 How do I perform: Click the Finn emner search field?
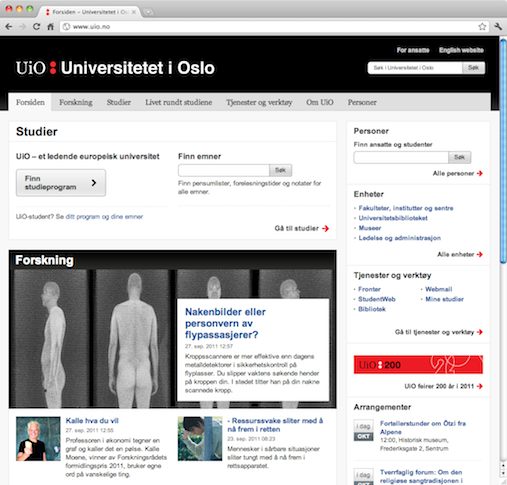tap(224, 170)
